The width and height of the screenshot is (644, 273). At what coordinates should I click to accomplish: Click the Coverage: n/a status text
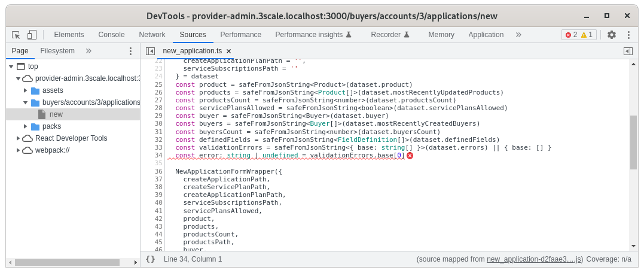tap(609, 259)
